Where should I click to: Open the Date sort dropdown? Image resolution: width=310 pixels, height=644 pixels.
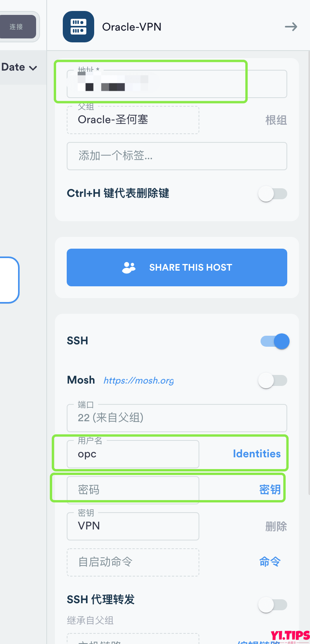coord(19,67)
